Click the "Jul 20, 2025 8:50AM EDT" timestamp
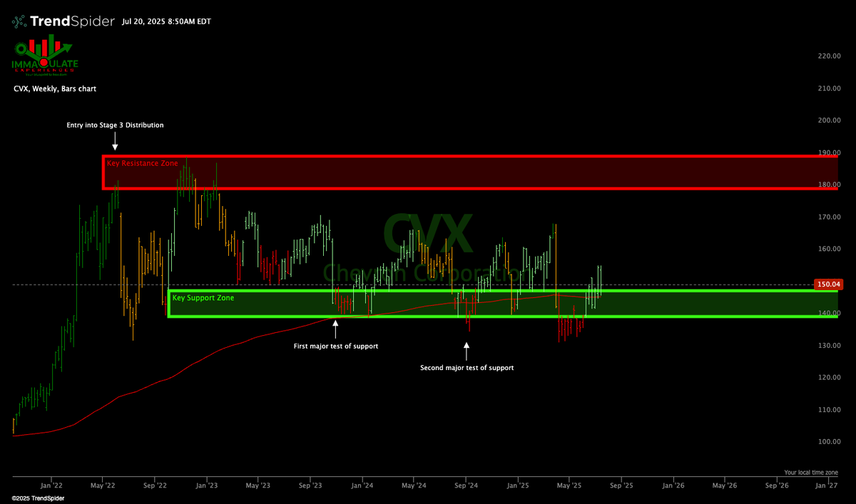 (x=166, y=22)
